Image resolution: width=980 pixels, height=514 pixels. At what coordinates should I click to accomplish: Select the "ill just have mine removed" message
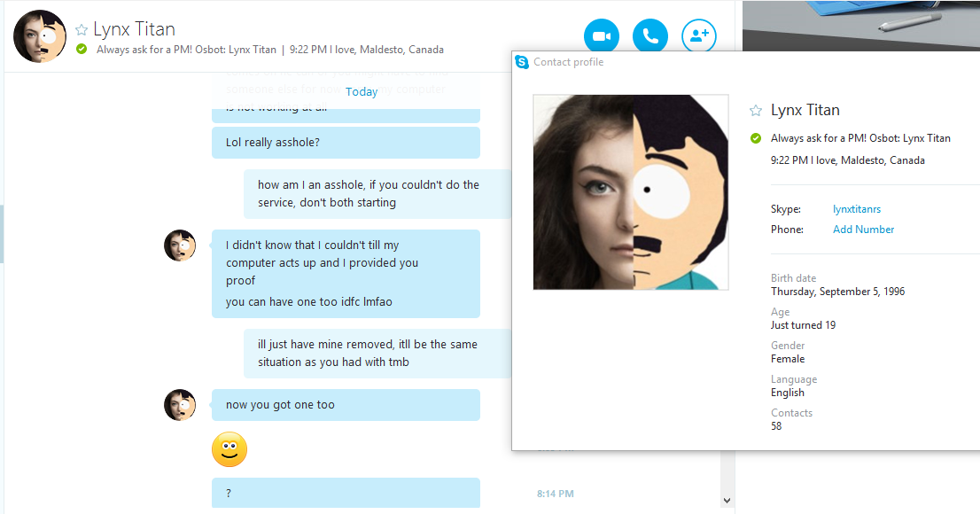coord(377,354)
